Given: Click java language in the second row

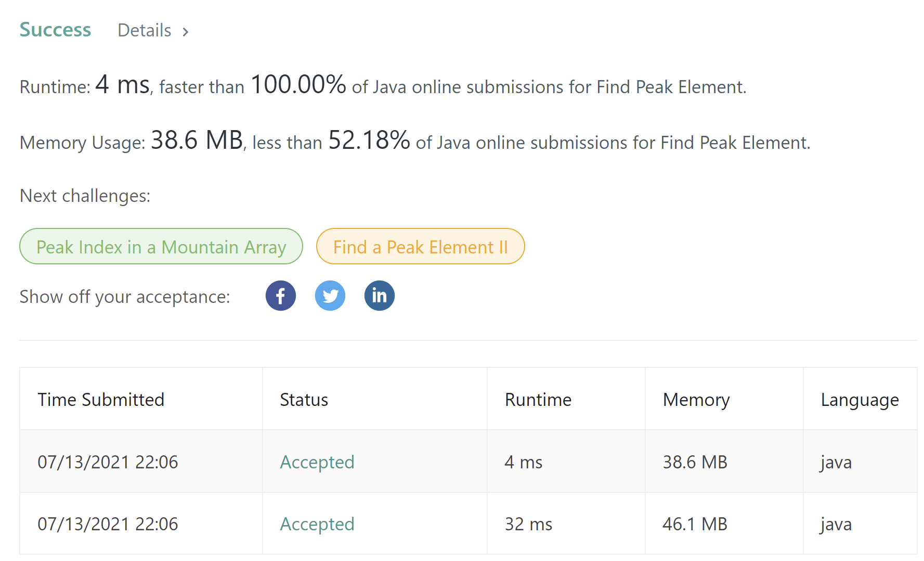Looking at the screenshot, I should (x=836, y=524).
